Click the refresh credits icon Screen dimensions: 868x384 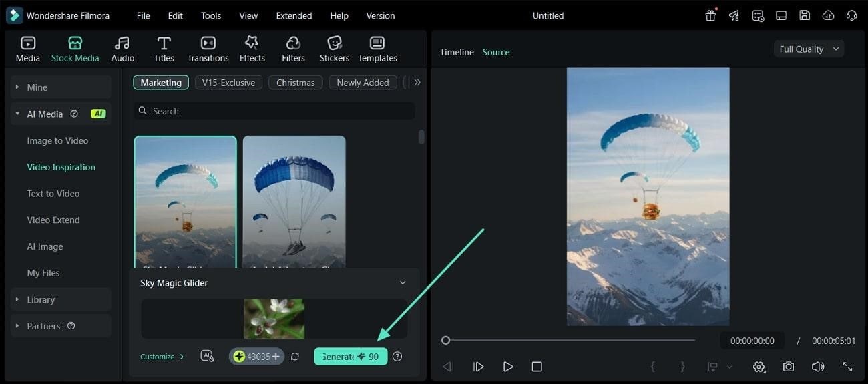(x=294, y=357)
